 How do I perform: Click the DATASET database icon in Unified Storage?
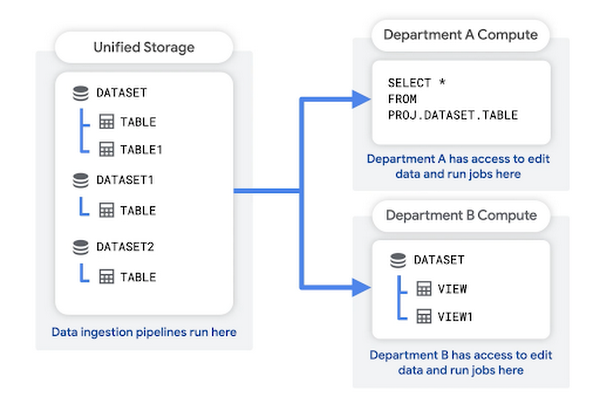click(x=80, y=93)
